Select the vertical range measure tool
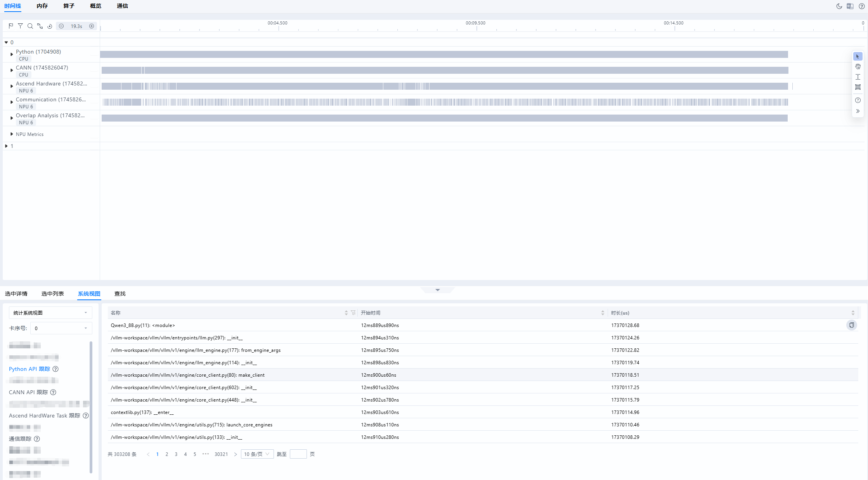868x480 pixels. pos(858,77)
